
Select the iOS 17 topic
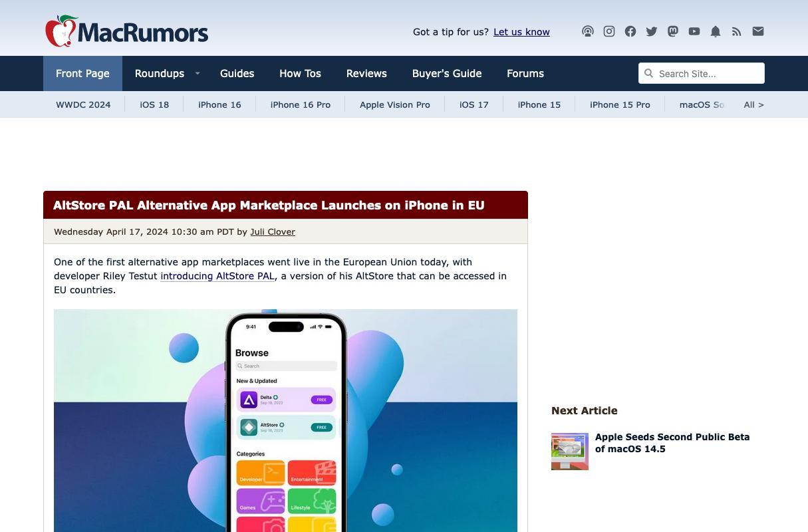coord(474,104)
